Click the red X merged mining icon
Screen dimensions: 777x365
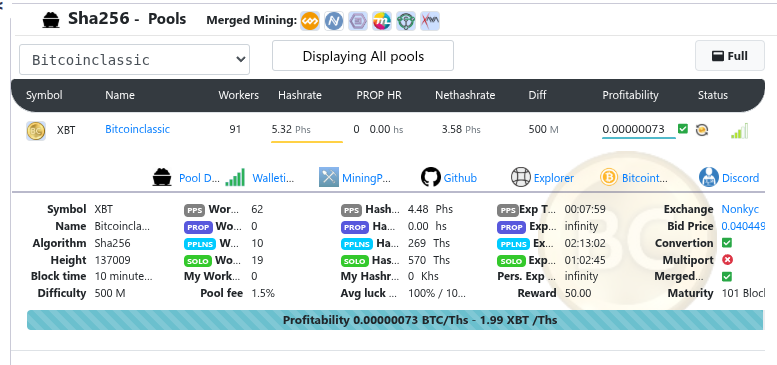tap(430, 21)
